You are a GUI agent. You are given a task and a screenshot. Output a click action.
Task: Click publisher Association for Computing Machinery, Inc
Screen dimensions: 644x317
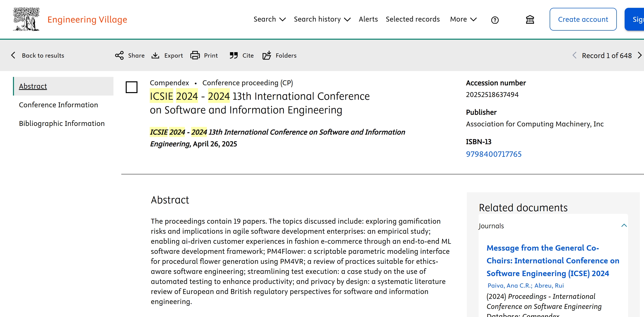(x=535, y=124)
